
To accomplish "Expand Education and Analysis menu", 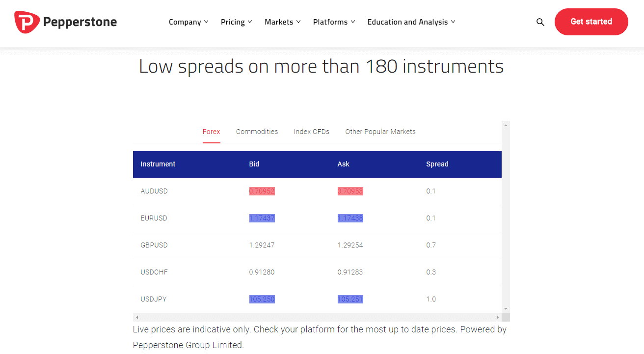I will tap(411, 22).
